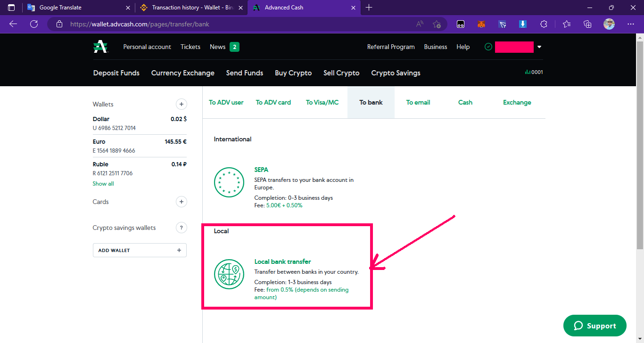Switch to the Binance Transaction history tab
Image resolution: width=644 pixels, height=343 pixels.
[x=191, y=8]
